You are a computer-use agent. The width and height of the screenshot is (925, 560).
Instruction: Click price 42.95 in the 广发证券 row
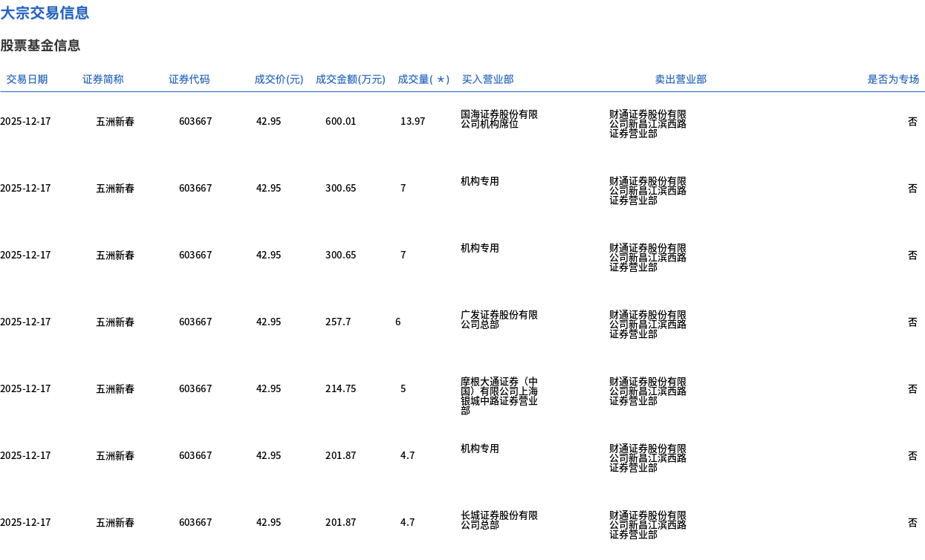tap(269, 322)
